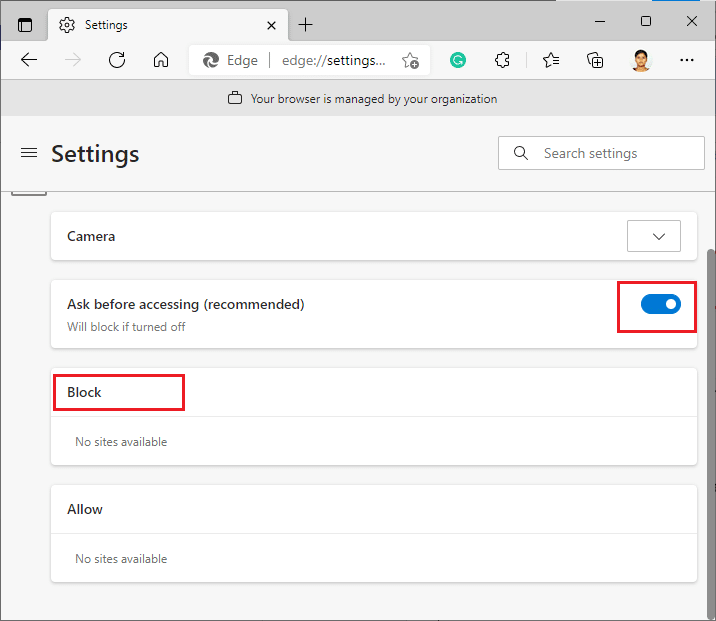Open the Favorites list icon
Screen dimensions: 716x621
(x=551, y=60)
